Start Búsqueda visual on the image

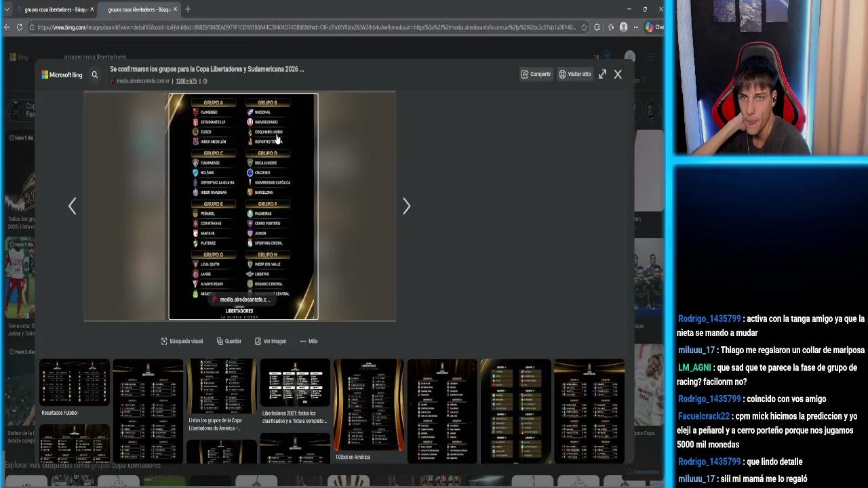(182, 341)
